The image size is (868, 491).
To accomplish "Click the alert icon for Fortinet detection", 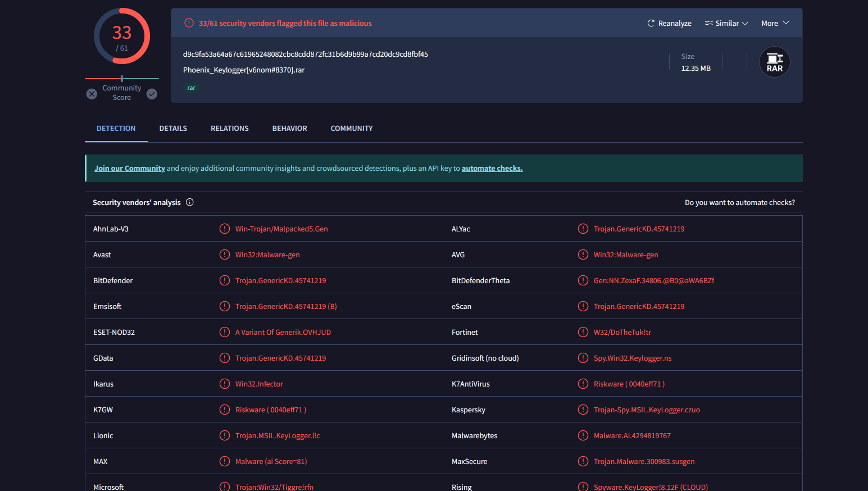I will tap(583, 332).
